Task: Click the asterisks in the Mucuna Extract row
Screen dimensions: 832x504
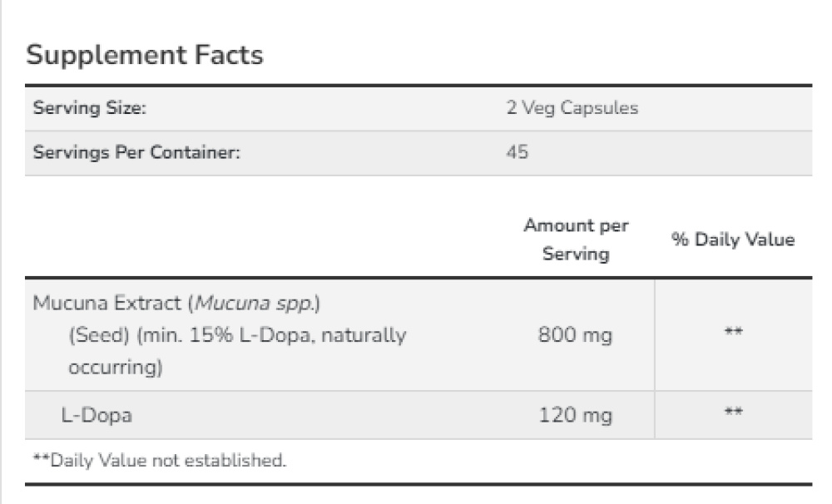Action: (x=733, y=334)
